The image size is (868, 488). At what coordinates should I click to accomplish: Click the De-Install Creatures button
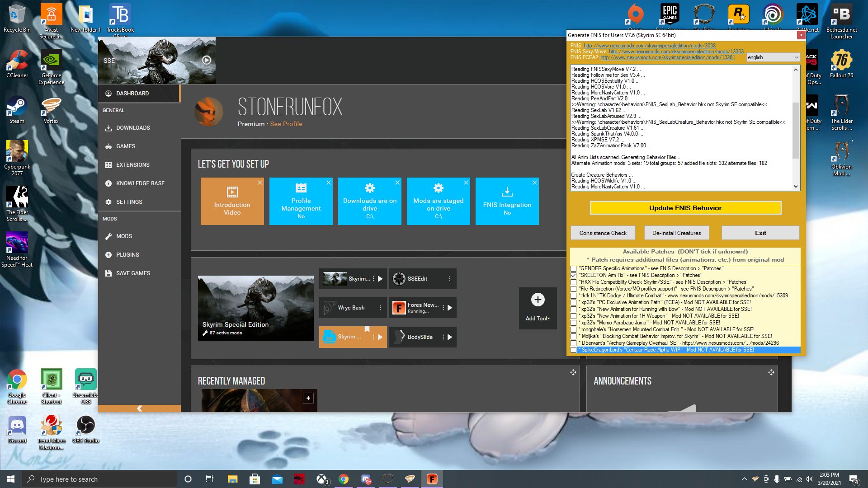tap(677, 233)
